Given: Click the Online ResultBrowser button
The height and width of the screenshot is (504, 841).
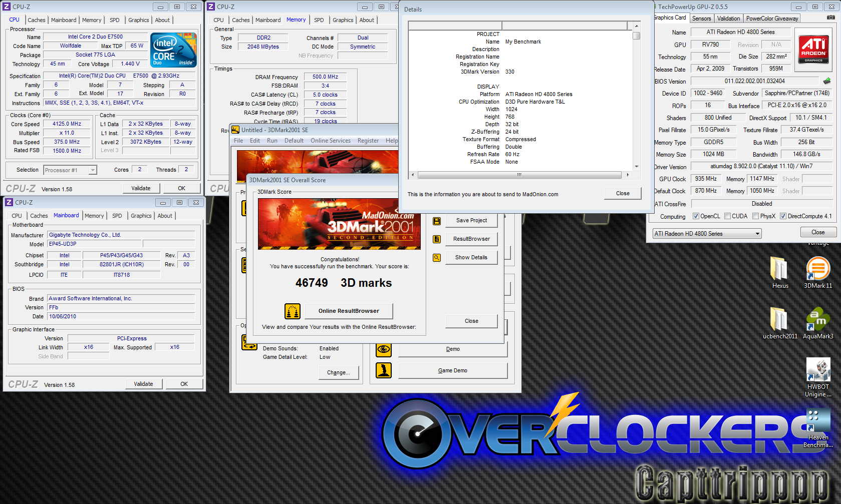Looking at the screenshot, I should pyautogui.click(x=349, y=311).
